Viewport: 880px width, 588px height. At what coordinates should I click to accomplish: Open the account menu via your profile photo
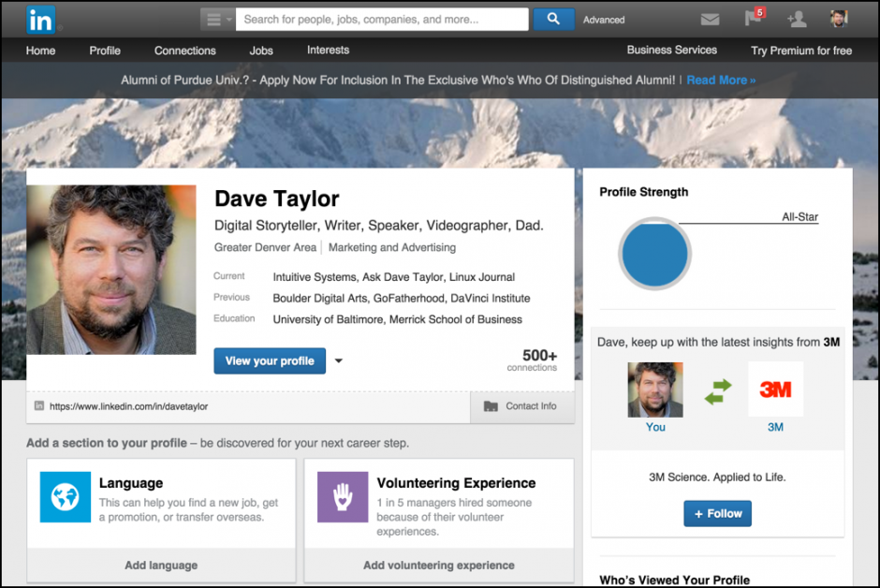pyautogui.click(x=840, y=19)
